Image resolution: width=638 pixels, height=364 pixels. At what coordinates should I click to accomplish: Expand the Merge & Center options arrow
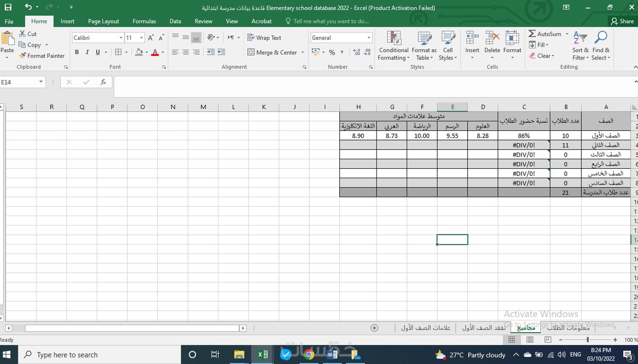(x=302, y=52)
